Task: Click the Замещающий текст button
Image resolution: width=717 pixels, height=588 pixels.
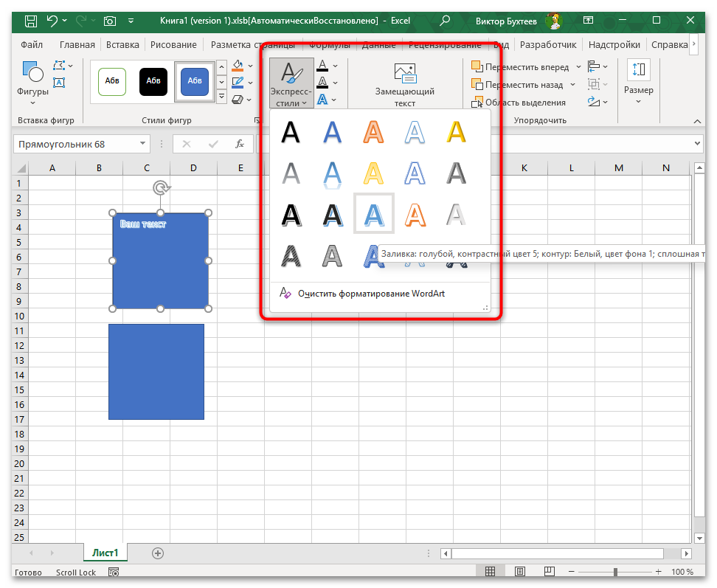Action: 405,85
